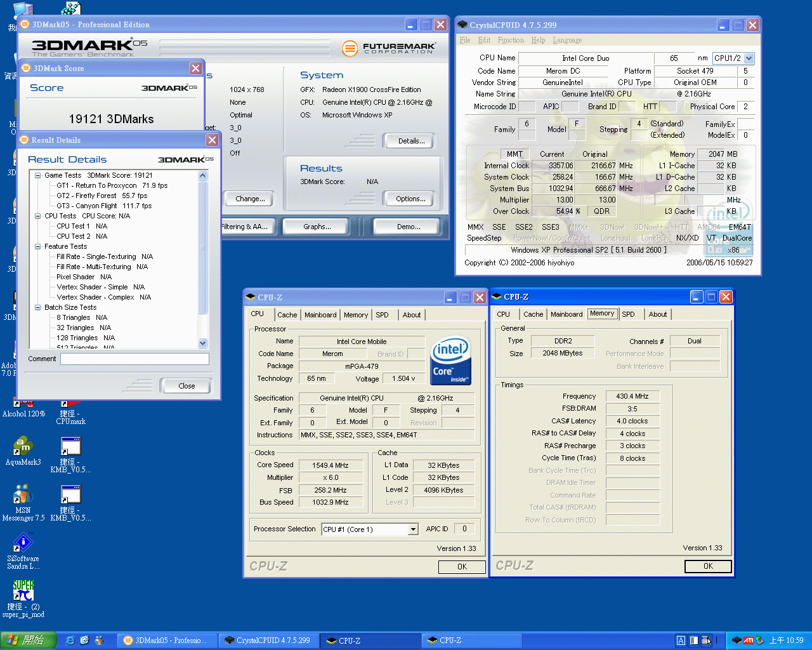This screenshot has height=650, width=812.
Task: Click the Comment text field
Action: click(x=134, y=359)
